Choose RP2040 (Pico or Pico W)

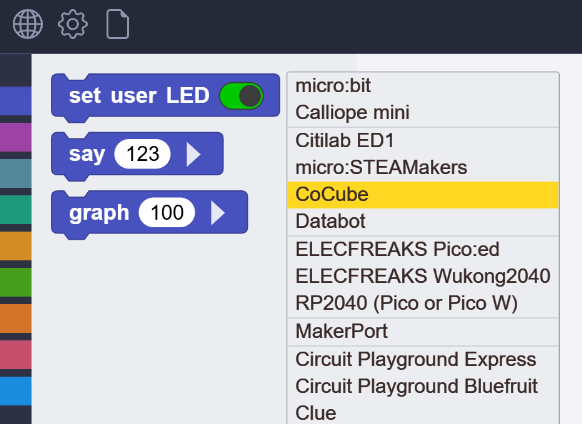pyautogui.click(x=423, y=303)
